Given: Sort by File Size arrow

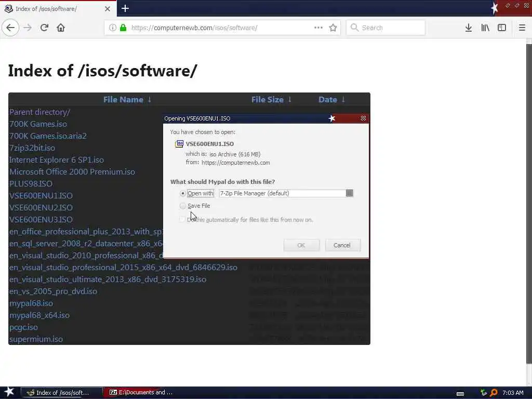Looking at the screenshot, I should (x=290, y=99).
